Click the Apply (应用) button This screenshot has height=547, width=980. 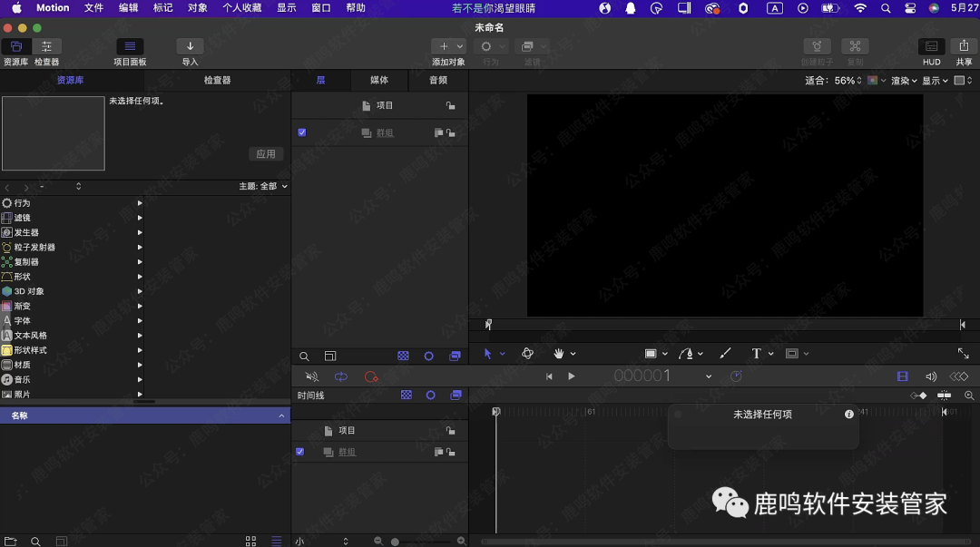point(266,154)
